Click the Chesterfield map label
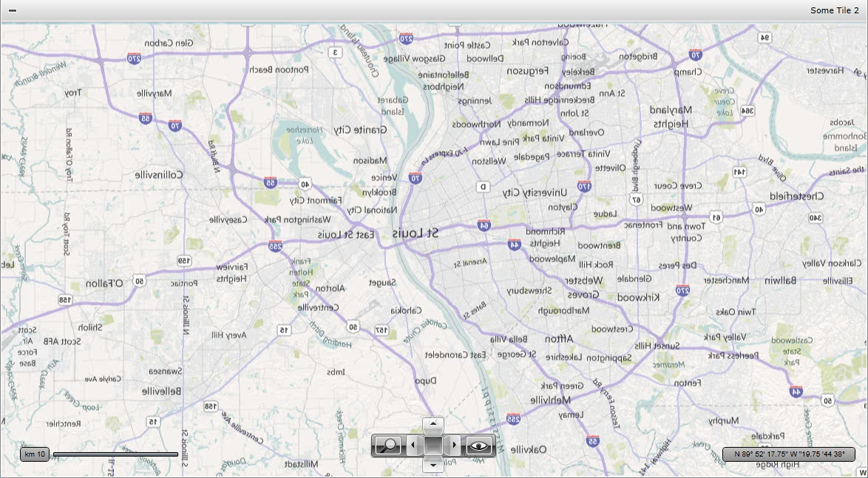 click(796, 196)
